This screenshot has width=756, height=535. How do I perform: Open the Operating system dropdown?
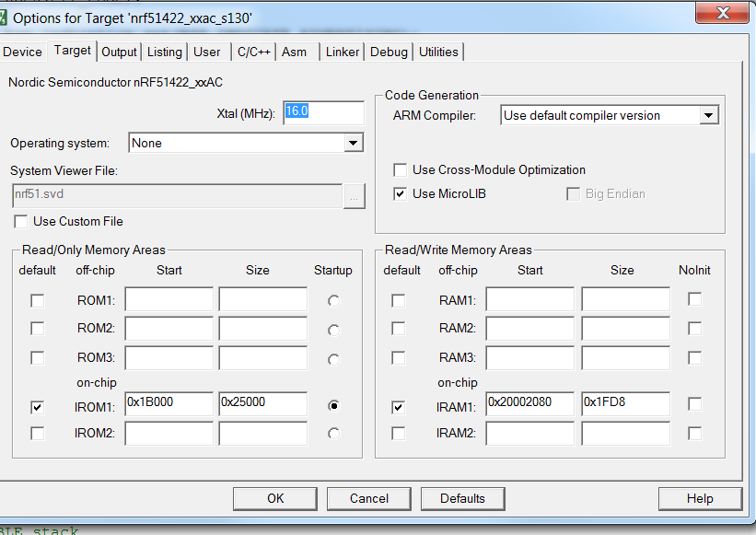pos(354,143)
